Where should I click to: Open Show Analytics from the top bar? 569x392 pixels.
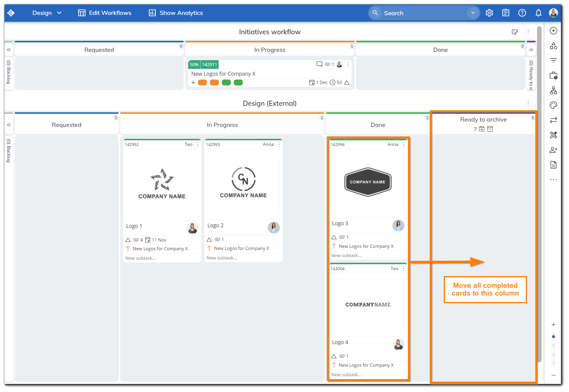[175, 13]
